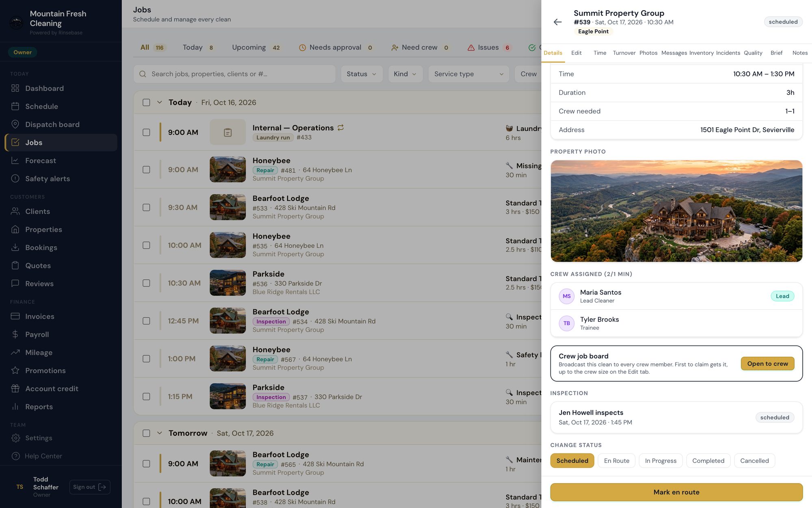Sign out of the account
This screenshot has height=508, width=812.
(x=90, y=487)
